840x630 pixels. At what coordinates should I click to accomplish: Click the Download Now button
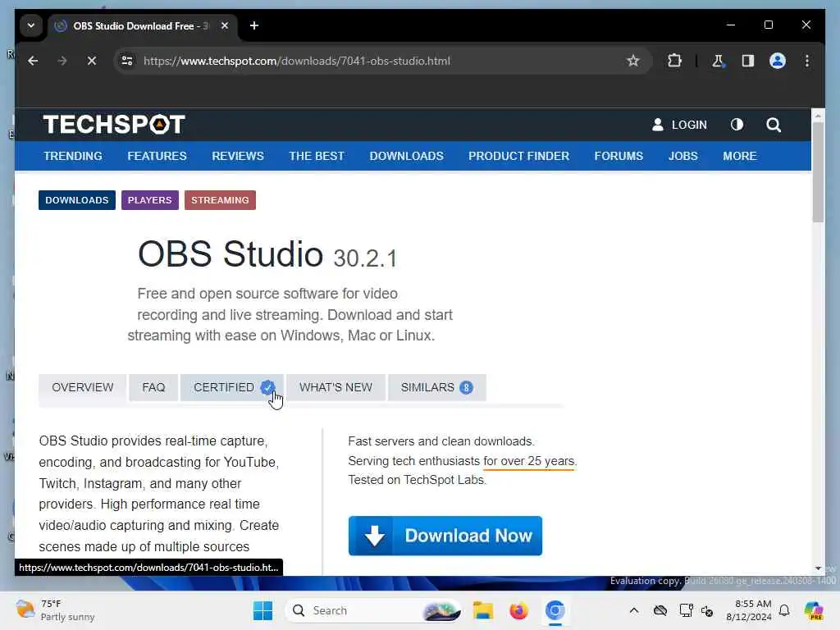tap(445, 536)
